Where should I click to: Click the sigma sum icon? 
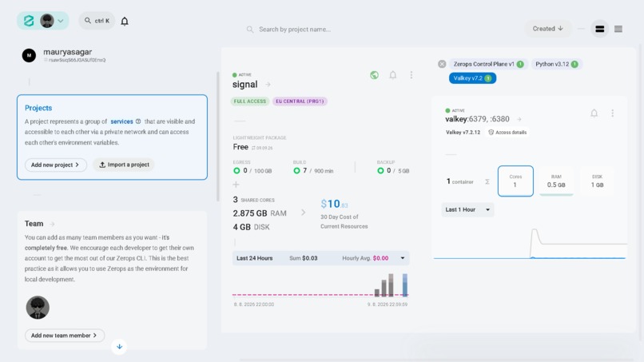pos(487,181)
